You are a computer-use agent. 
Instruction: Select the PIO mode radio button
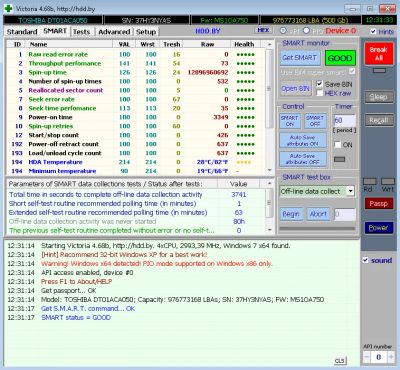tap(306, 31)
